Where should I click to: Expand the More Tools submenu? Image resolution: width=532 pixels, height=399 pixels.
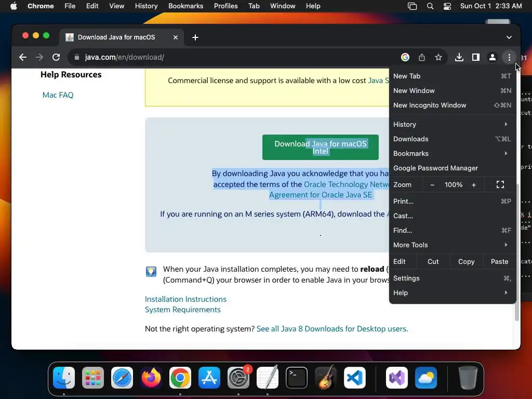(x=453, y=245)
